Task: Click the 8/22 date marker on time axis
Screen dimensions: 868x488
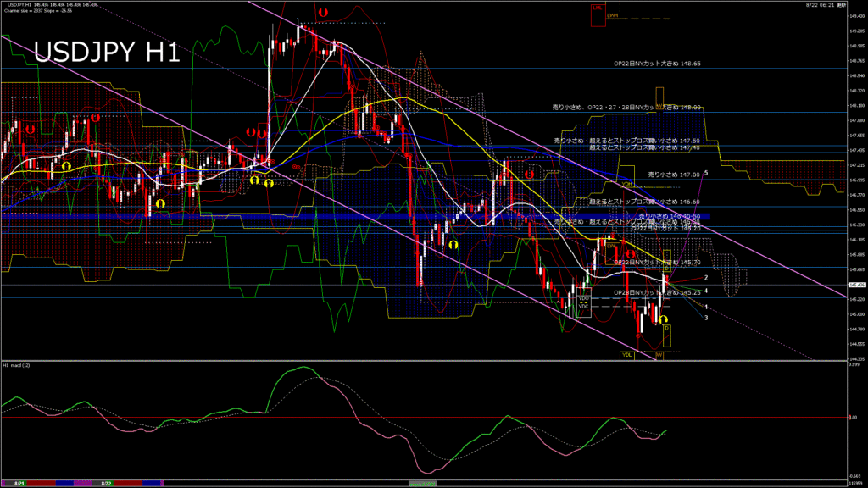Action: pyautogui.click(x=106, y=484)
